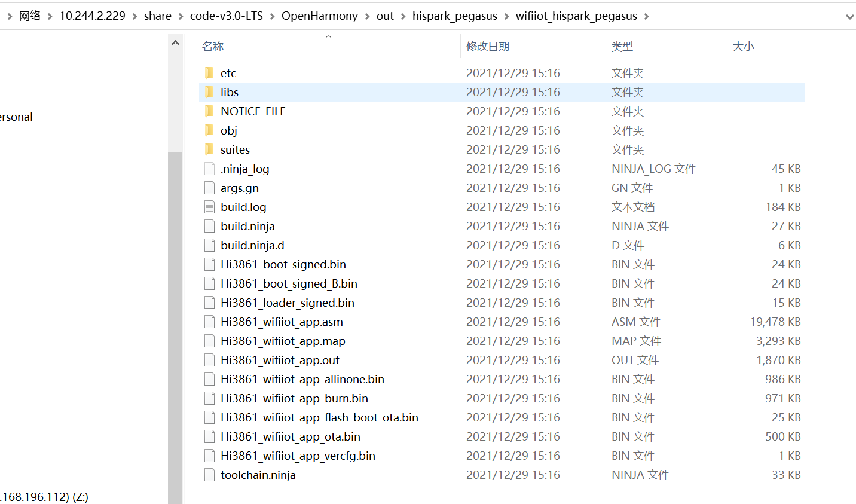Expand the chevron after OpenHarmony in breadcrumb
This screenshot has width=856, height=504.
pyautogui.click(x=367, y=16)
